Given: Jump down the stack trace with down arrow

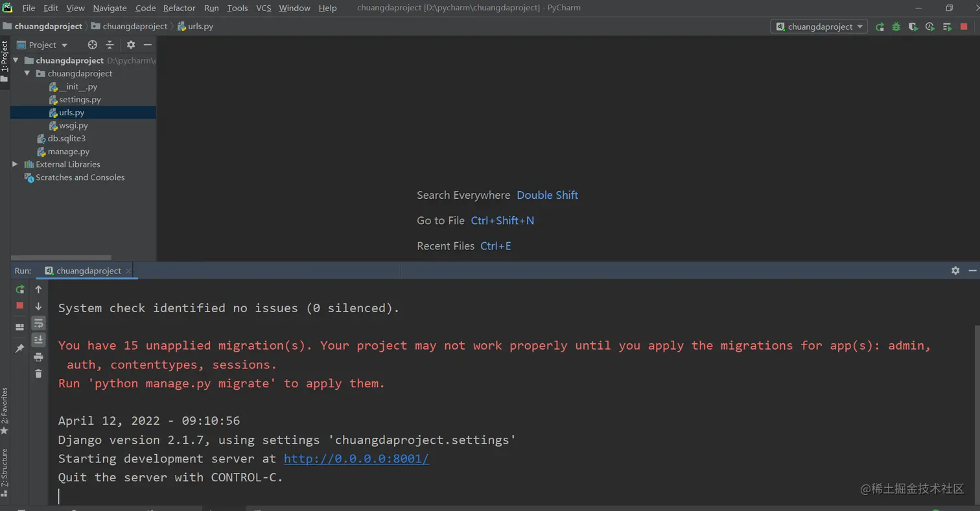Looking at the screenshot, I should pos(38,306).
